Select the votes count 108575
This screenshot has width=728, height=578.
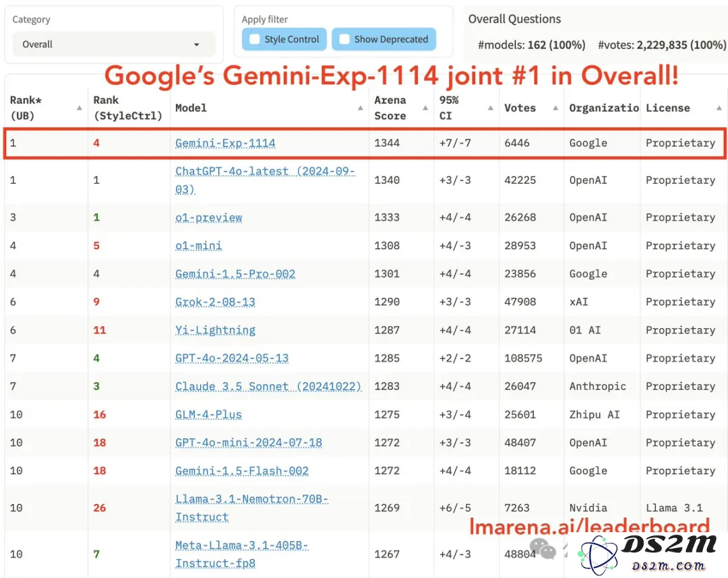pyautogui.click(x=523, y=358)
